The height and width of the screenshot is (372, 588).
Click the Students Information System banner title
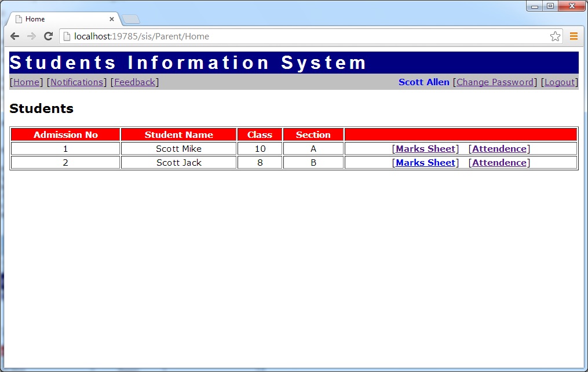pos(188,63)
